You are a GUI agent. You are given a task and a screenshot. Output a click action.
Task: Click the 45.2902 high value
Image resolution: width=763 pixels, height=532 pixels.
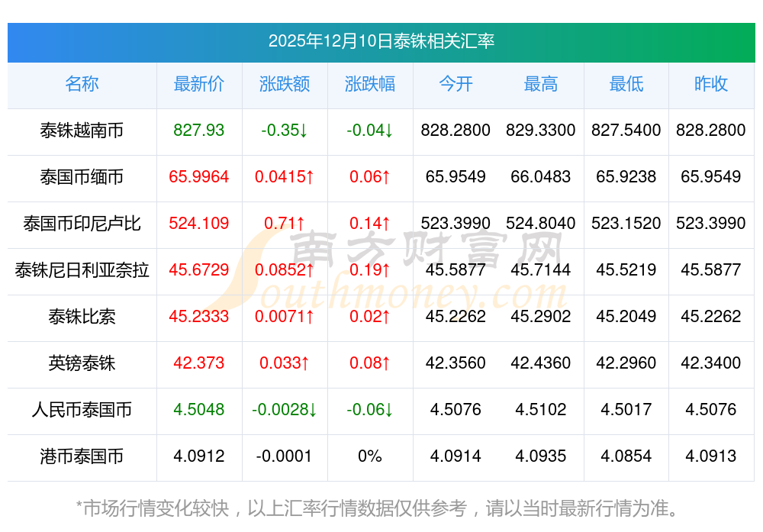point(541,317)
